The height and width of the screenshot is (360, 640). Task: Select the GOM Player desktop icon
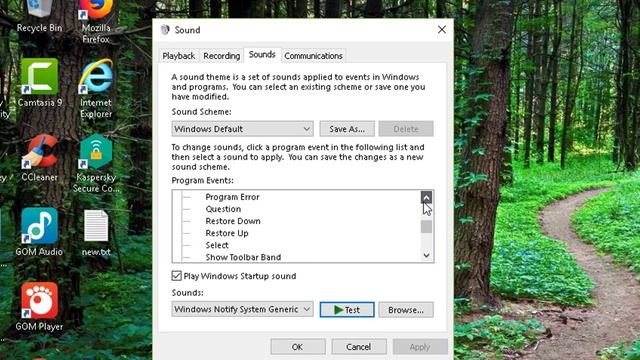point(39,307)
